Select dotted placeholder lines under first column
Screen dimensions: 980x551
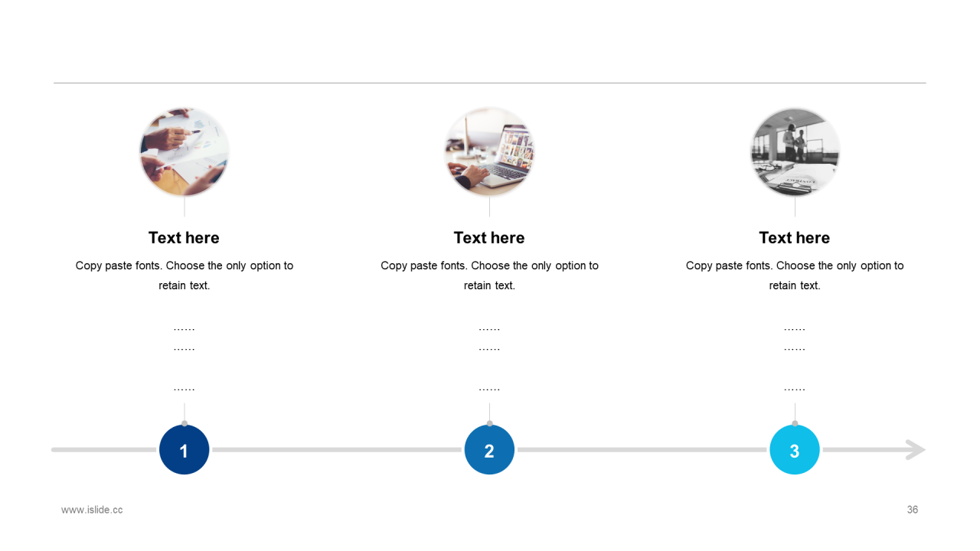point(184,359)
